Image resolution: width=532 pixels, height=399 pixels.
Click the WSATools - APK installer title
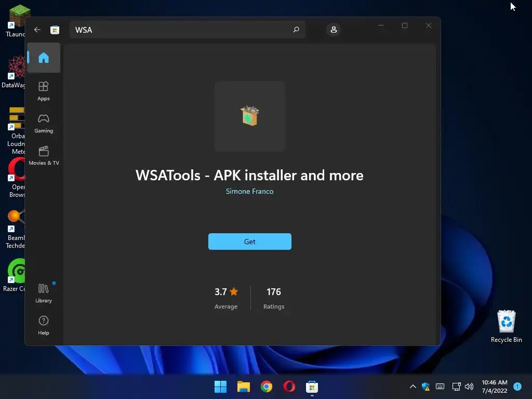click(x=249, y=176)
